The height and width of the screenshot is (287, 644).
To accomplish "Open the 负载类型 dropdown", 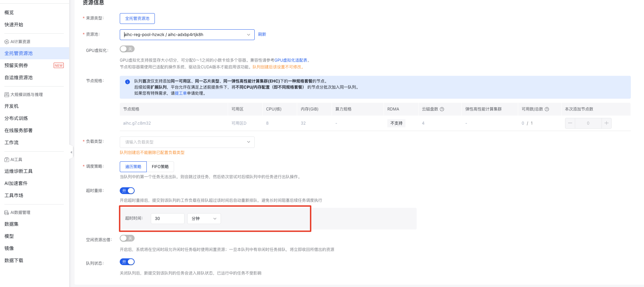I will 187,142.
